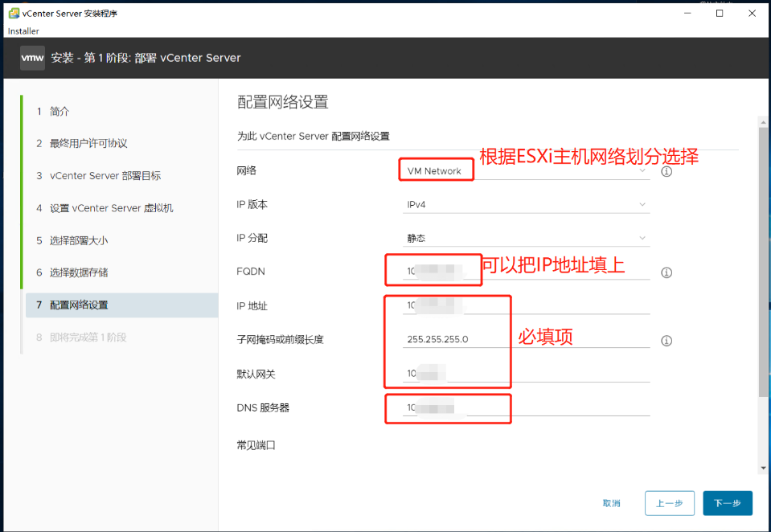This screenshot has height=532, width=771.
Task: Click the info icon beside FQDN field
Action: (x=666, y=272)
